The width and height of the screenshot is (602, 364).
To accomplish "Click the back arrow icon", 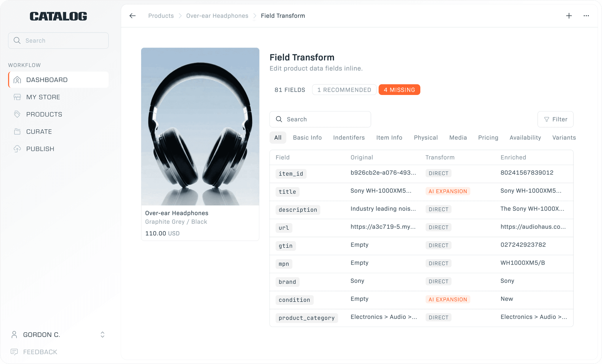I will [x=133, y=16].
